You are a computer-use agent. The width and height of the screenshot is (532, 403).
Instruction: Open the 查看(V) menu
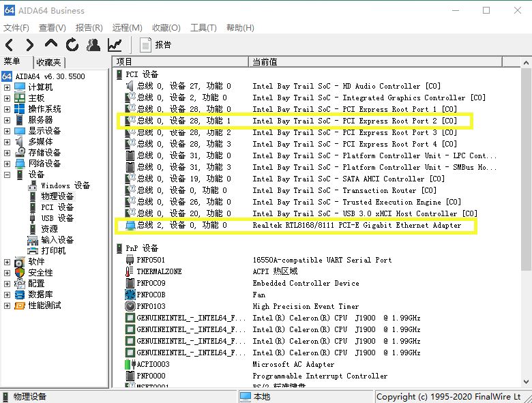pyautogui.click(x=53, y=27)
